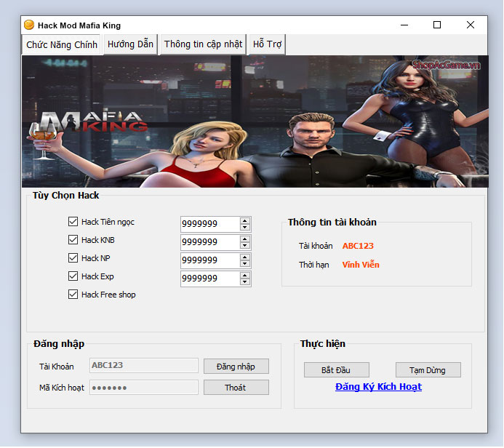Image resolution: width=504 pixels, height=448 pixels.
Task: Decrease the Hack Exp value with down arrow
Action: click(245, 282)
